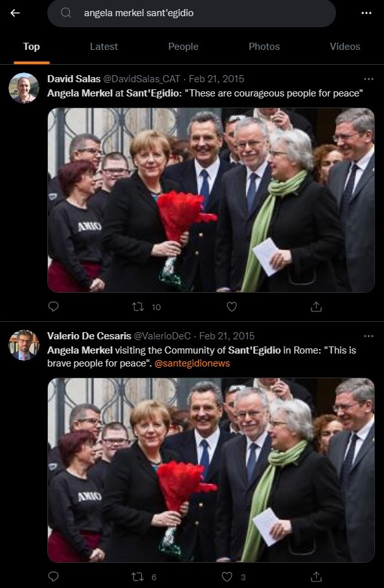Share David Salas's tweet
The image size is (384, 588).
[316, 307]
